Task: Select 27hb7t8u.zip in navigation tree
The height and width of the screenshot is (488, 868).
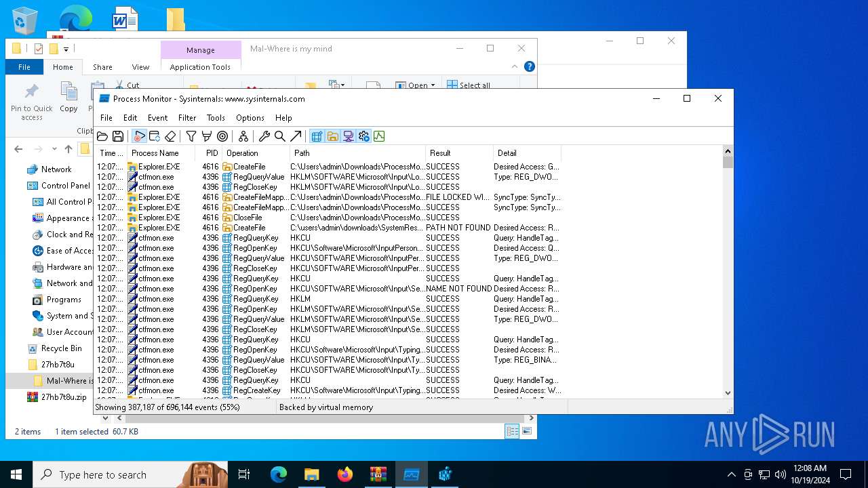Action: (x=64, y=397)
